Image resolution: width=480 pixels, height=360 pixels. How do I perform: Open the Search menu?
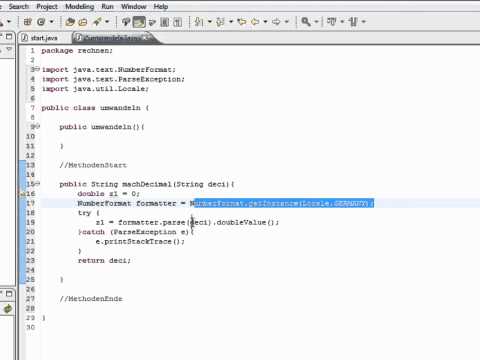[x=19, y=6]
